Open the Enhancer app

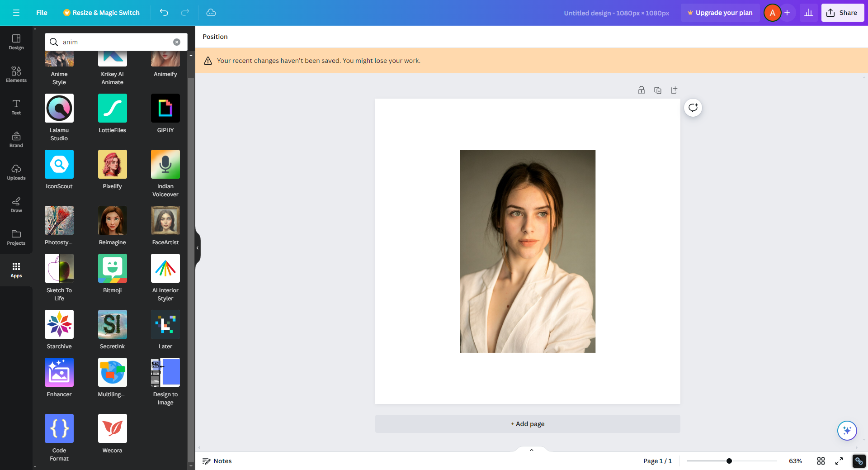(x=59, y=372)
